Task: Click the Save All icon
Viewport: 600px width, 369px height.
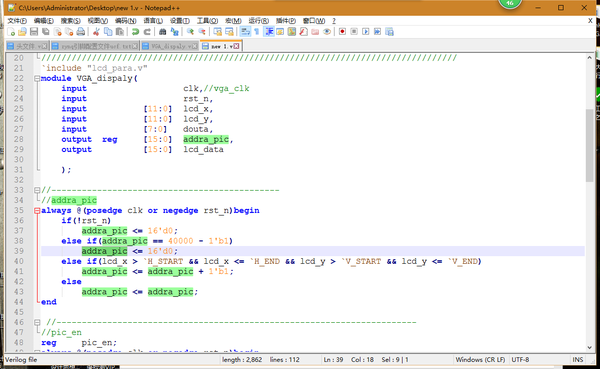Action: tap(46, 32)
